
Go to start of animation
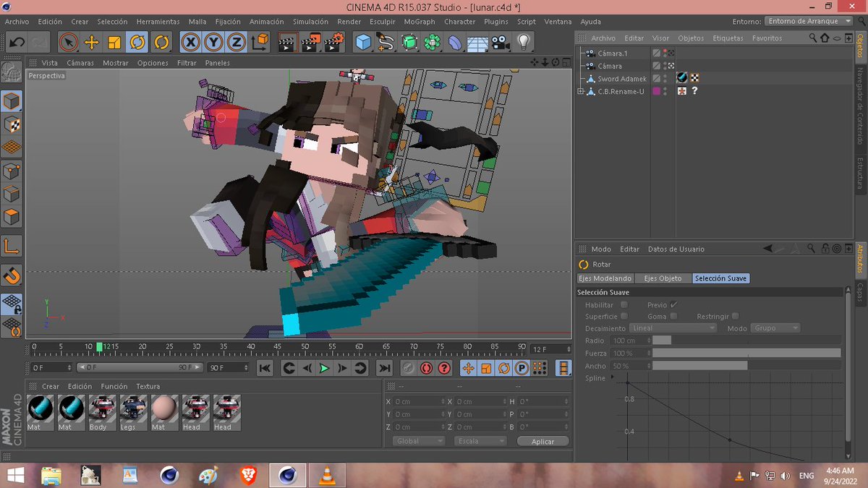(x=265, y=368)
